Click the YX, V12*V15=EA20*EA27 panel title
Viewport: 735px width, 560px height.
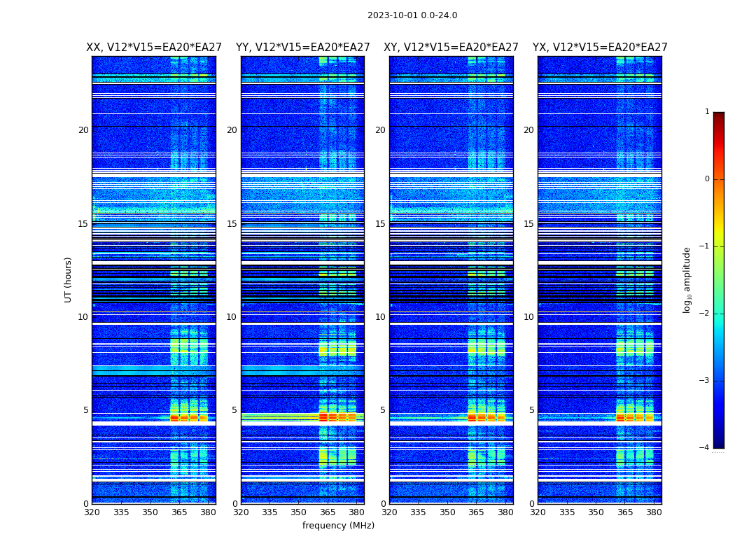point(600,48)
